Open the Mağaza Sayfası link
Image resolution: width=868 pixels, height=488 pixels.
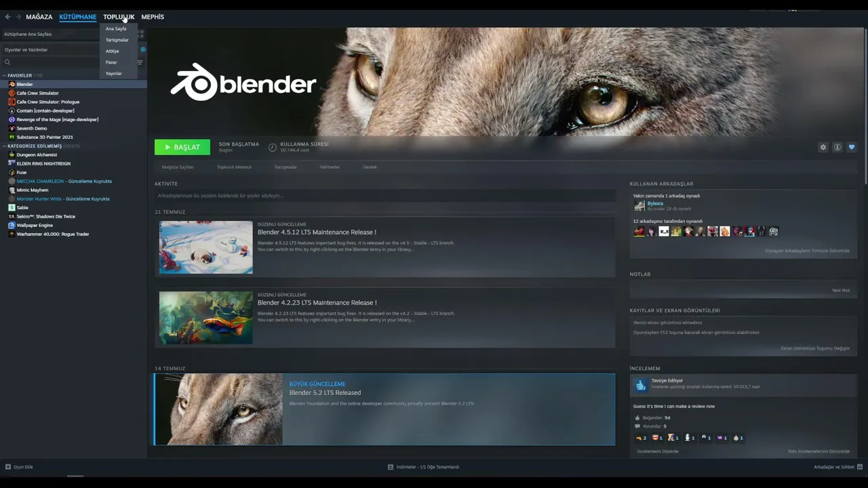tap(178, 167)
